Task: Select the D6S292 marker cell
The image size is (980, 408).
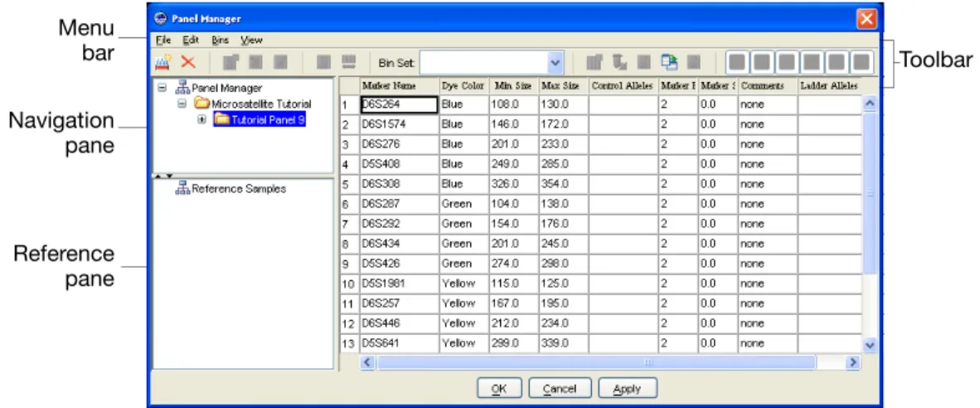Action: click(x=400, y=224)
